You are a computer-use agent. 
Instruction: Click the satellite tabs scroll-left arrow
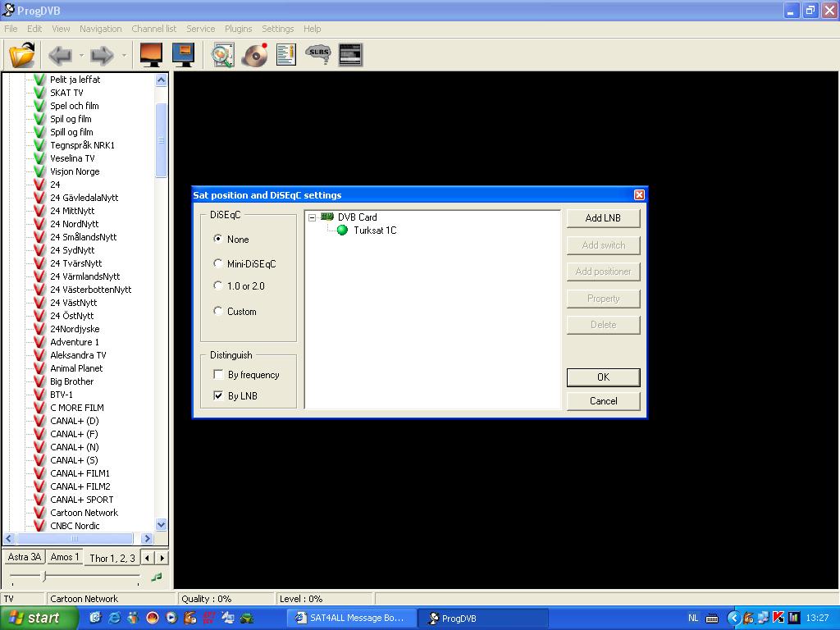click(148, 558)
